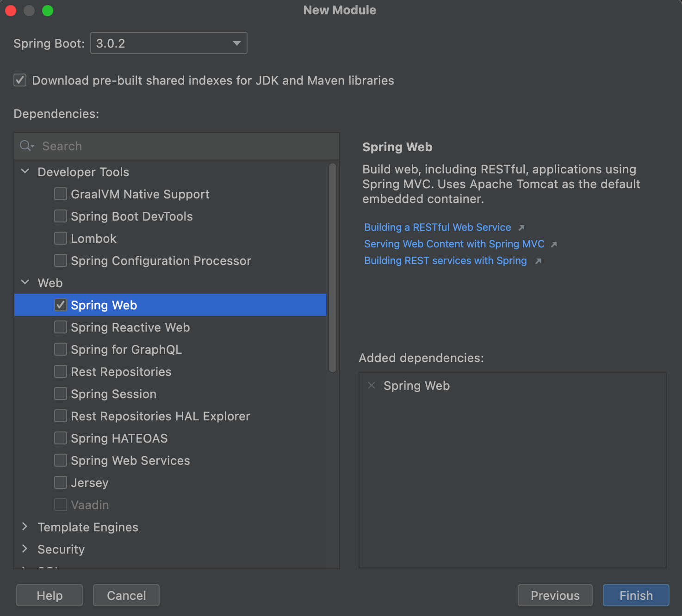Open Serving Web Content with Spring MVC

click(454, 244)
